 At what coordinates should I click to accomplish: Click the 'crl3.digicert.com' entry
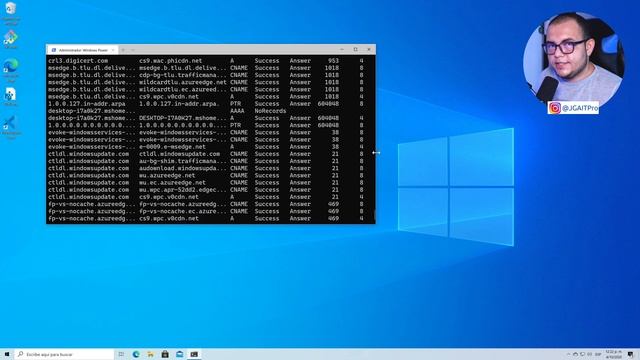click(78, 61)
